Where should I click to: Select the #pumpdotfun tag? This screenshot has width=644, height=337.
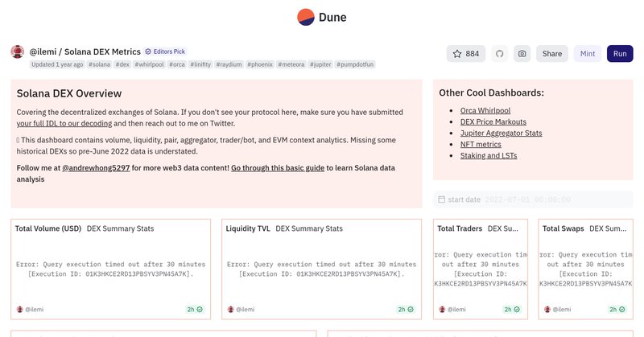click(355, 64)
